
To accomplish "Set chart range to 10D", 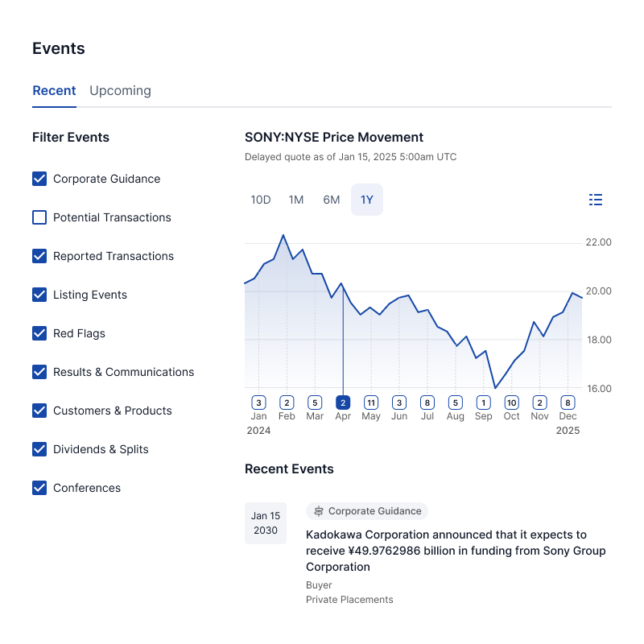I will (x=261, y=200).
